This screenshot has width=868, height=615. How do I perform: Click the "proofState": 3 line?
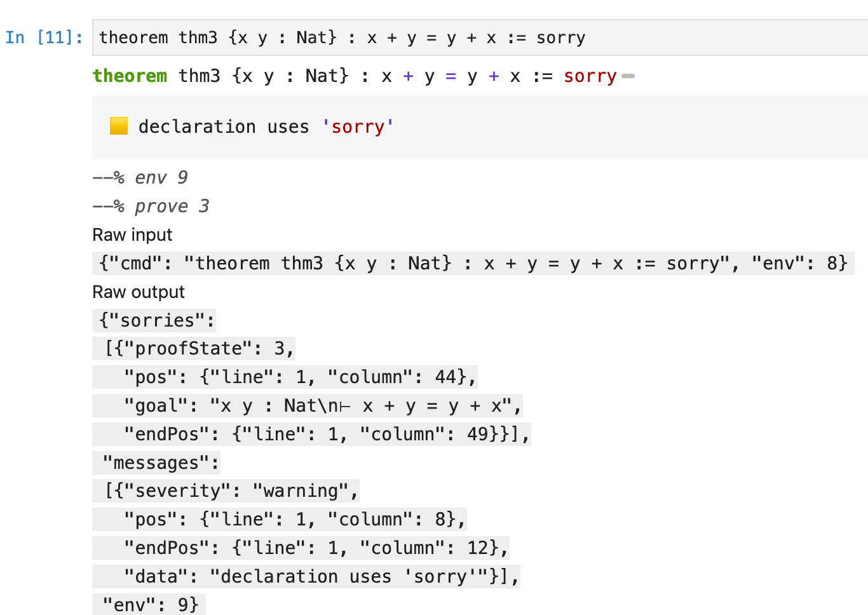point(194,348)
